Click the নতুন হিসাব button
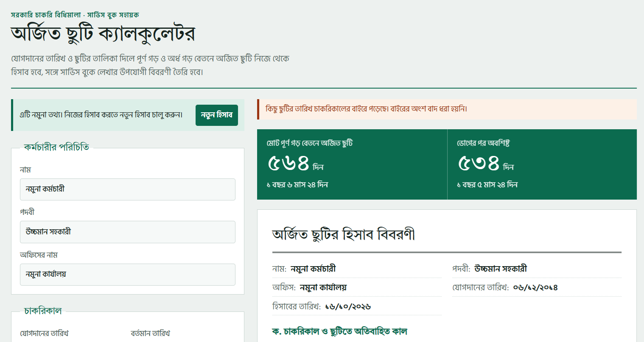The height and width of the screenshot is (342, 644). (x=216, y=115)
